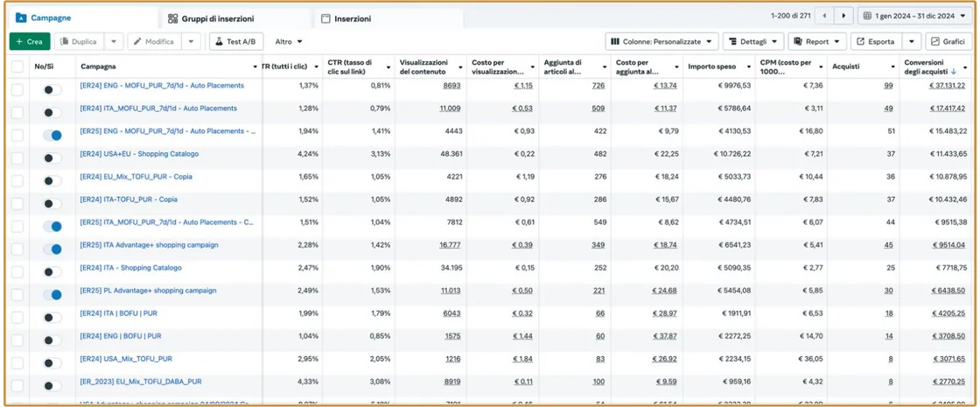Open CPM column header arrow
The image size is (980, 407).
tap(821, 67)
